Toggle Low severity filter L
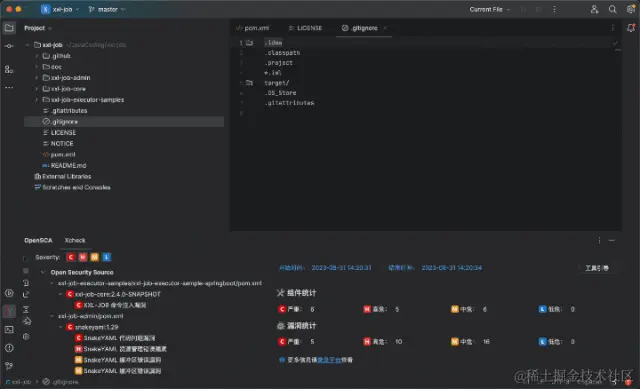This screenshot has width=640, height=389. [107, 257]
